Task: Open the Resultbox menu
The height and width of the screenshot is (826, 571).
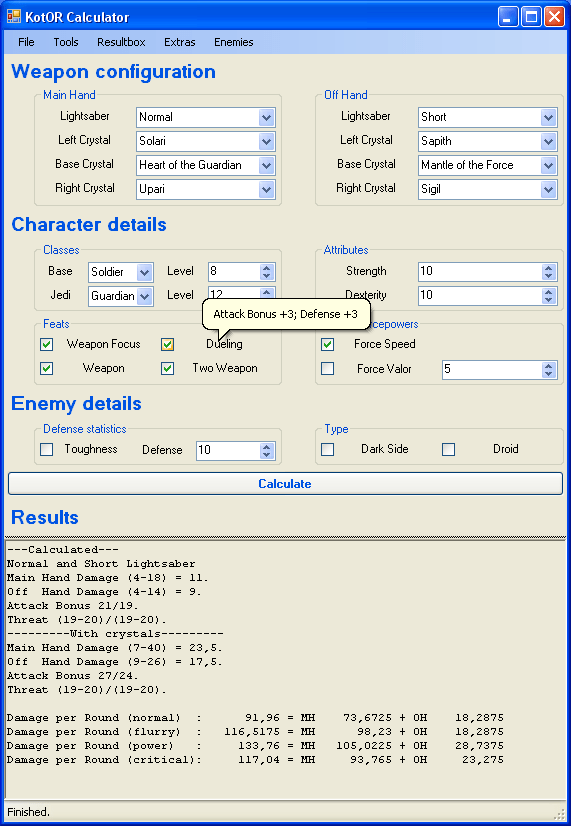Action: [121, 42]
